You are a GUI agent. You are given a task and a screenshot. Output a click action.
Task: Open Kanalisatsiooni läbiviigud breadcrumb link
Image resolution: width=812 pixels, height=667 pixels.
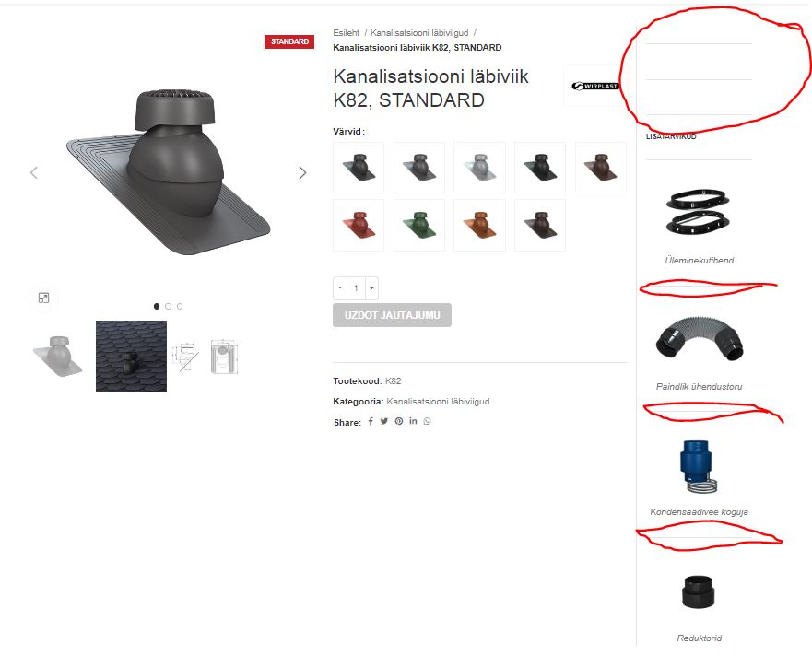point(419,32)
